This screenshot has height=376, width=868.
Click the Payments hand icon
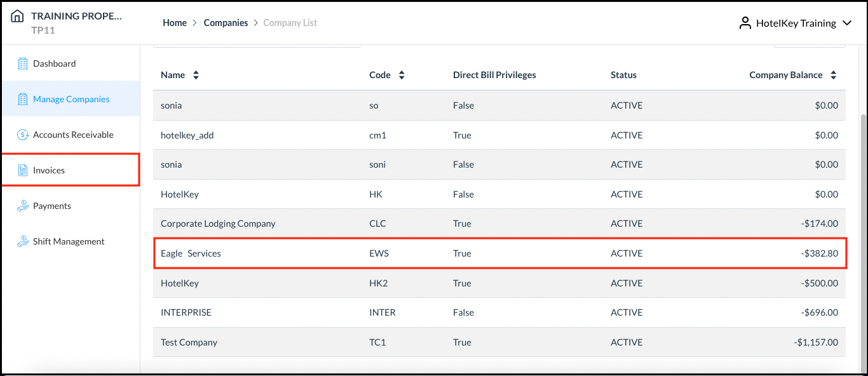23,206
